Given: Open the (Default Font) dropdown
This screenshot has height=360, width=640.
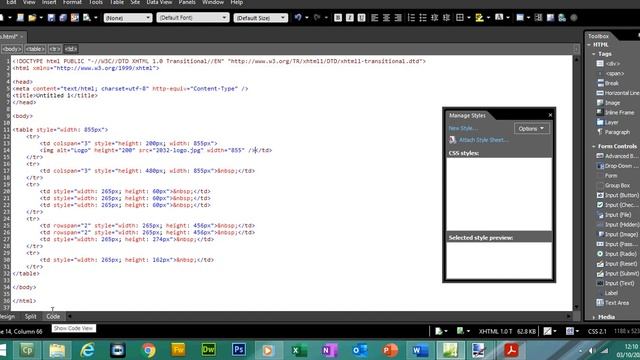Looking at the screenshot, I should (x=193, y=18).
